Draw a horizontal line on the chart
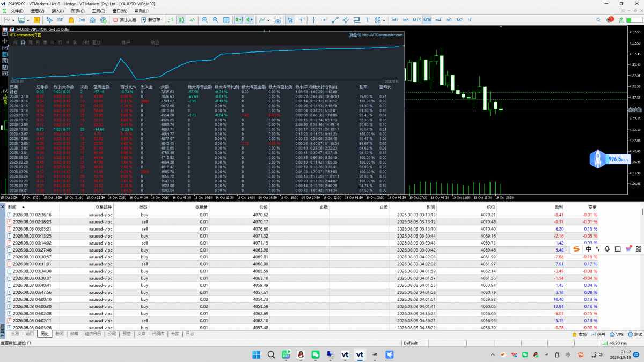Image resolution: width=644 pixels, height=362 pixels. (x=324, y=20)
